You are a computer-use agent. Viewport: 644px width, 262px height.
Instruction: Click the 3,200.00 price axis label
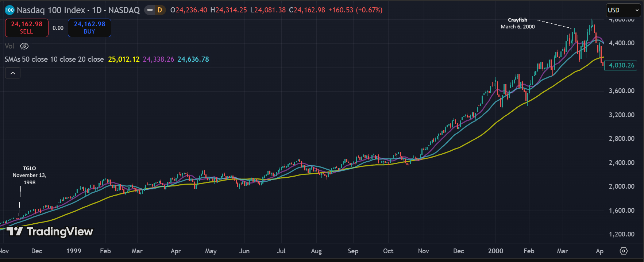click(621, 115)
